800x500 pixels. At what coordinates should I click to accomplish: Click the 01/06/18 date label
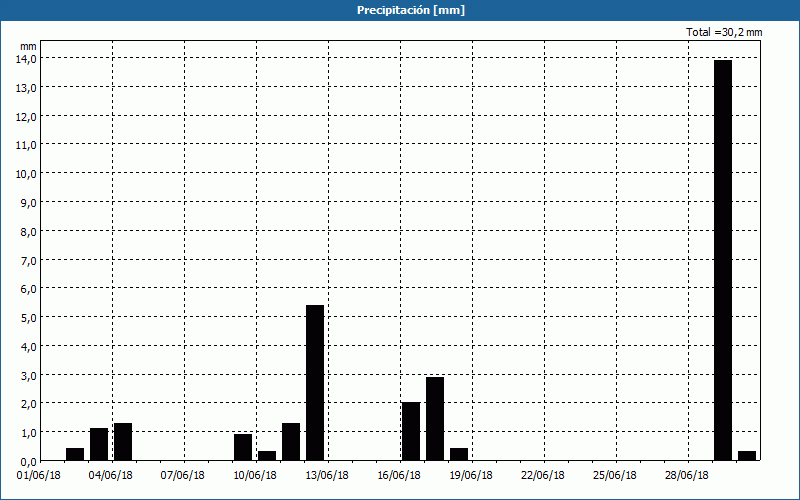point(39,476)
